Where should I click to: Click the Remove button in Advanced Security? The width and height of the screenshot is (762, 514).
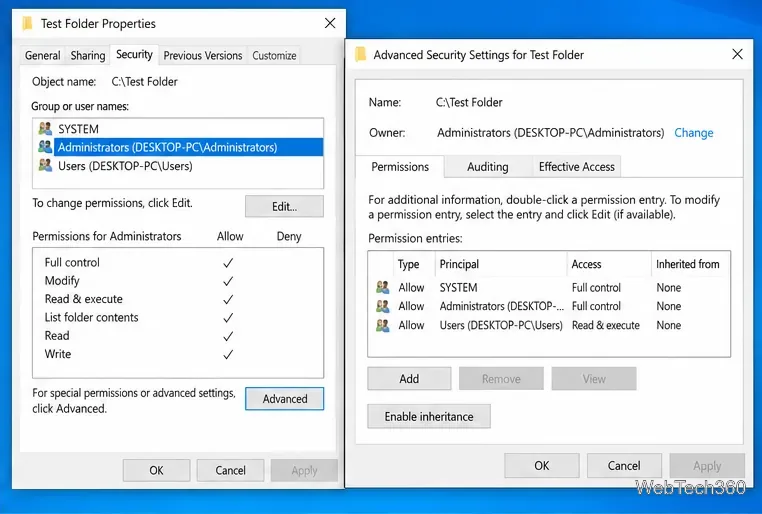(501, 378)
